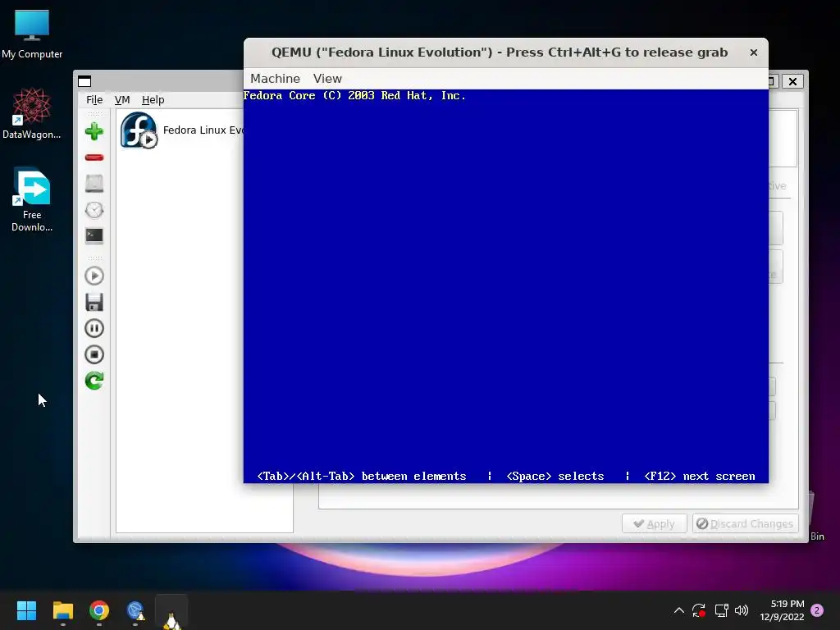This screenshot has height=630, width=840.
Task: Click the green reset arrow icon
Action: coord(94,381)
